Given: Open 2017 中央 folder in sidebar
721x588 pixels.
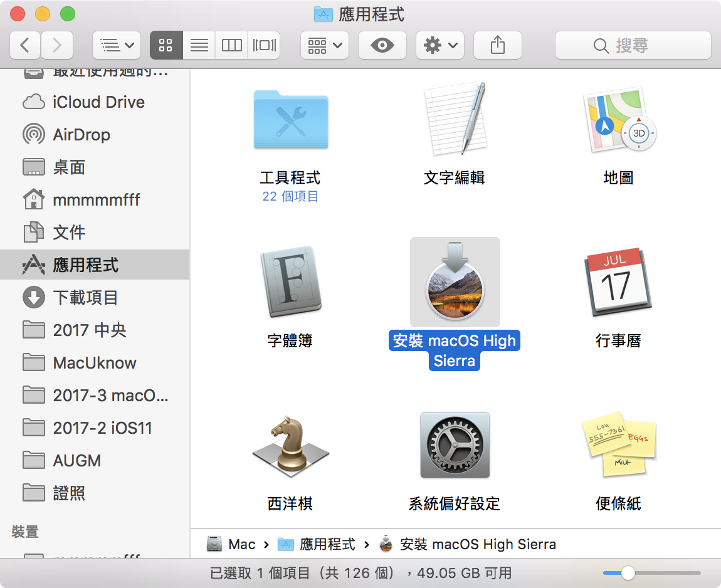Looking at the screenshot, I should tap(95, 330).
